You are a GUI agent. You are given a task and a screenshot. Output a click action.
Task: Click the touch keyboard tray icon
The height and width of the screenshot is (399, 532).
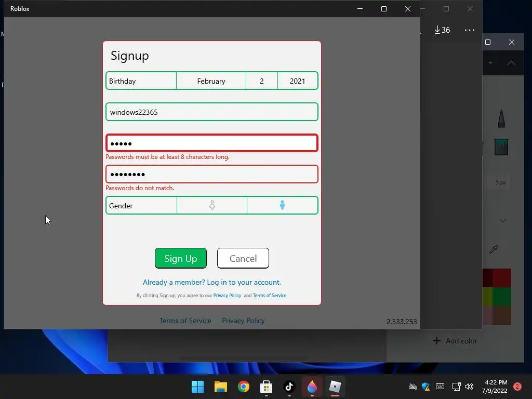pyautogui.click(x=440, y=387)
